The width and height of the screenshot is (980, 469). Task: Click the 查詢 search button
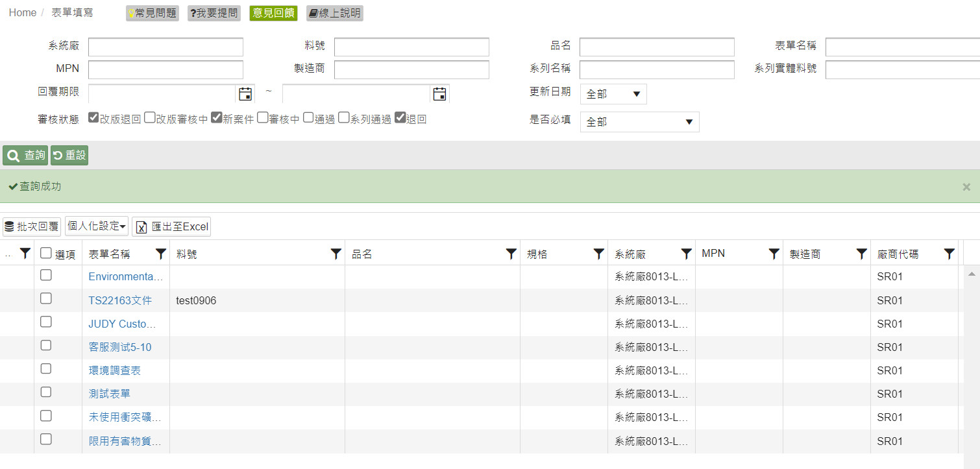click(25, 156)
